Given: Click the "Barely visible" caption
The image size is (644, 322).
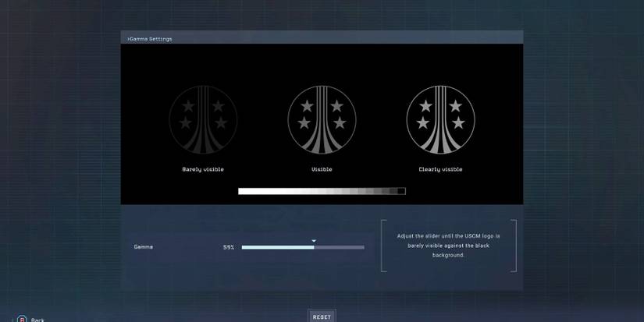Looking at the screenshot, I should (x=203, y=169).
